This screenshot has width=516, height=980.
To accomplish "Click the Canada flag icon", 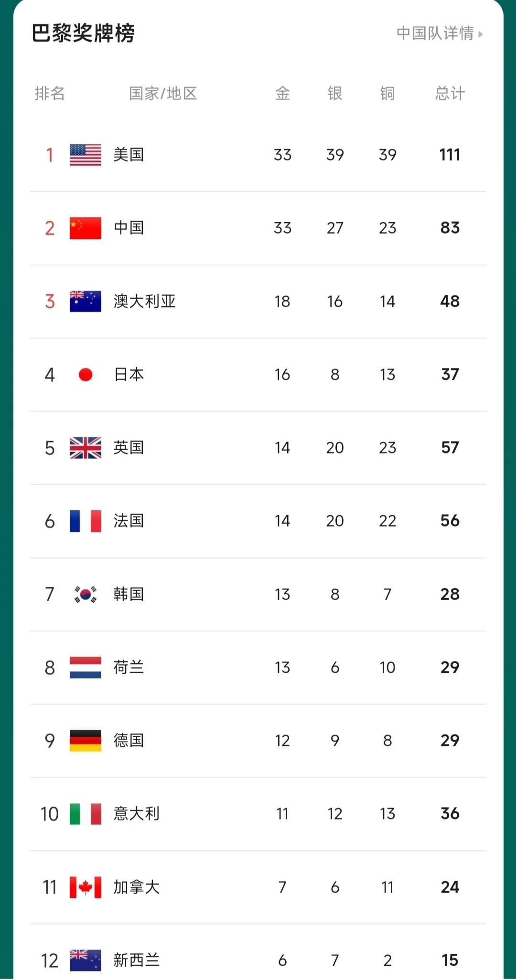I will tap(86, 887).
